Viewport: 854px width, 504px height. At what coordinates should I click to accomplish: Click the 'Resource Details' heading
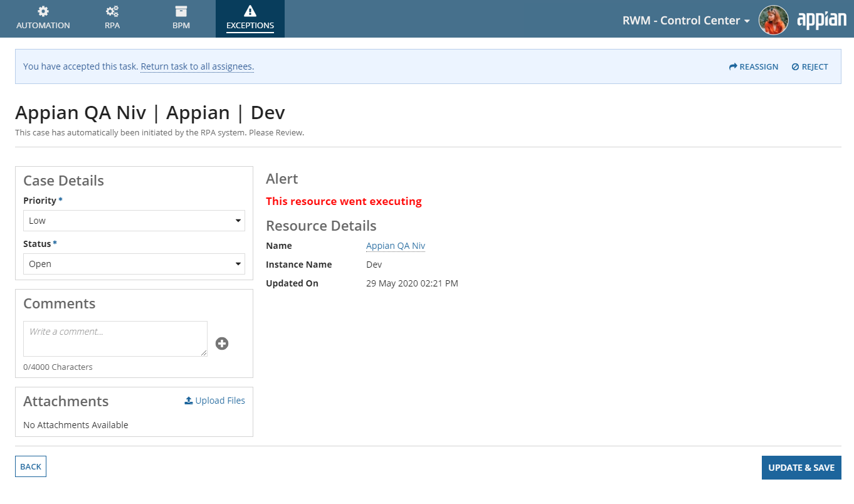click(321, 226)
